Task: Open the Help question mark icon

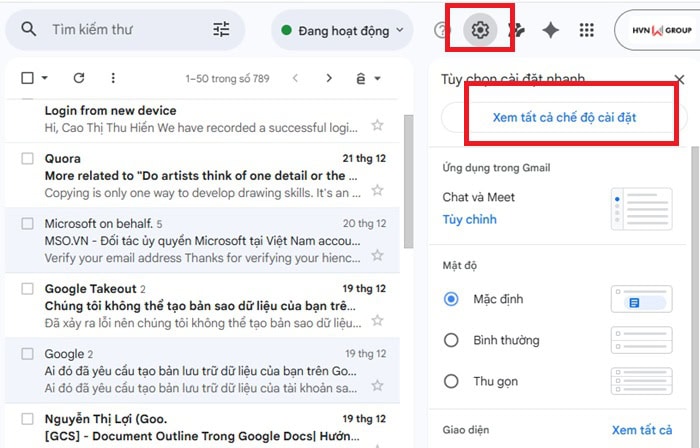Action: [x=441, y=30]
